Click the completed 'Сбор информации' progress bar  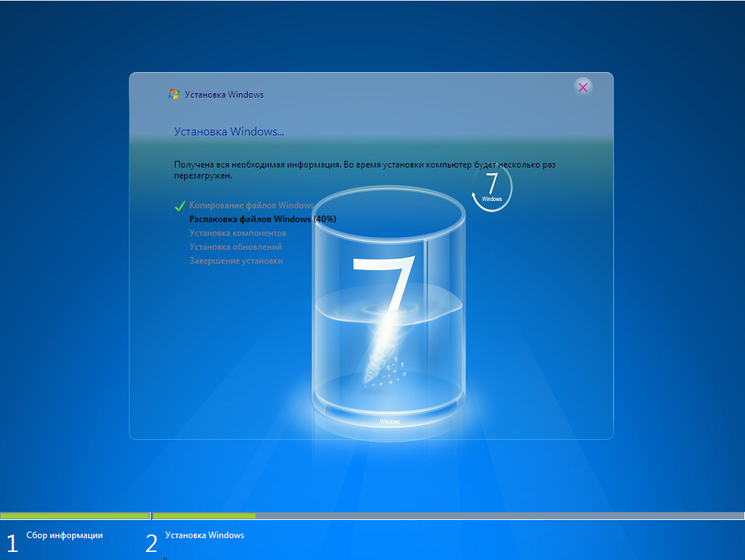(x=74, y=516)
